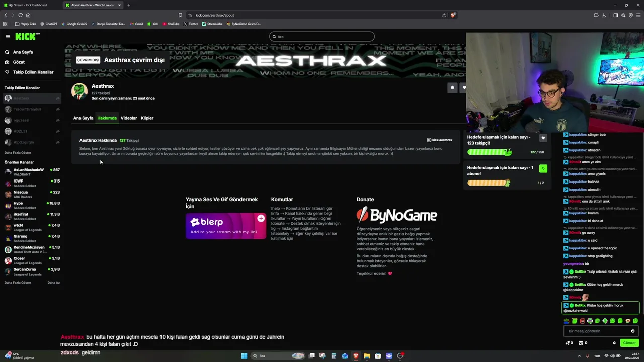Open the channel's Ana Sayfa tab

pos(83,118)
